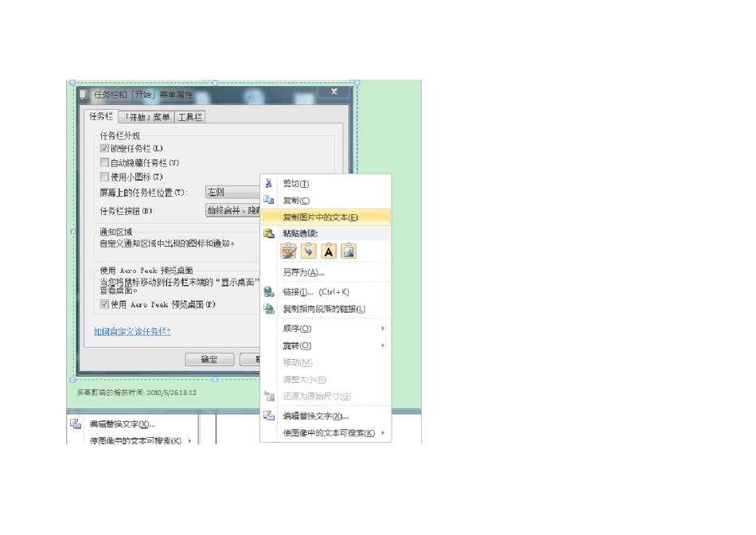Click the bottom-center selection handle of the image
The height and width of the screenshot is (535, 756).
tap(215, 380)
